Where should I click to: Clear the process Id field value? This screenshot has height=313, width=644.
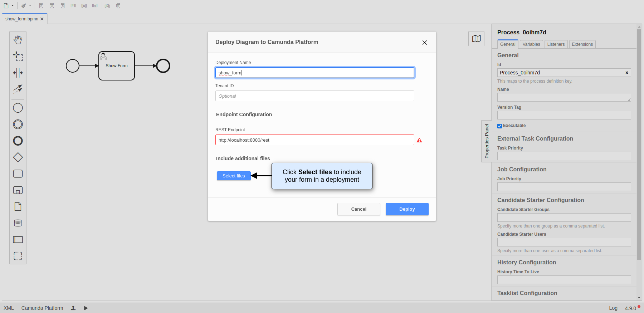tap(627, 73)
